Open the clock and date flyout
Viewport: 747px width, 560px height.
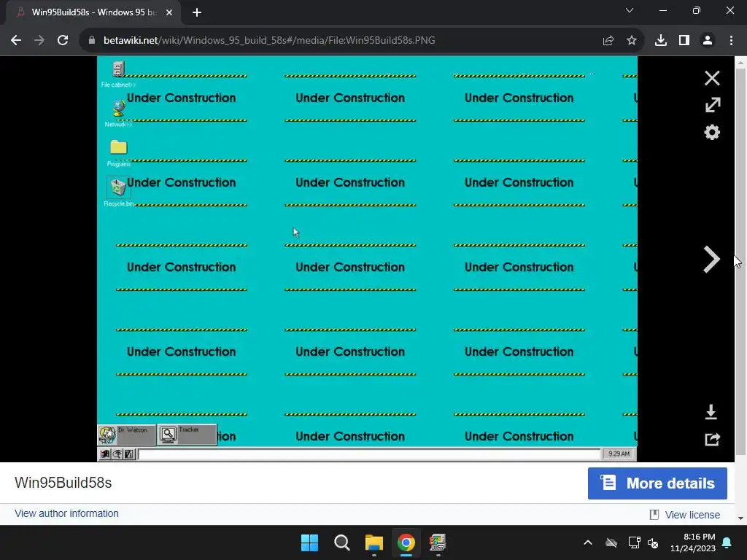point(693,542)
